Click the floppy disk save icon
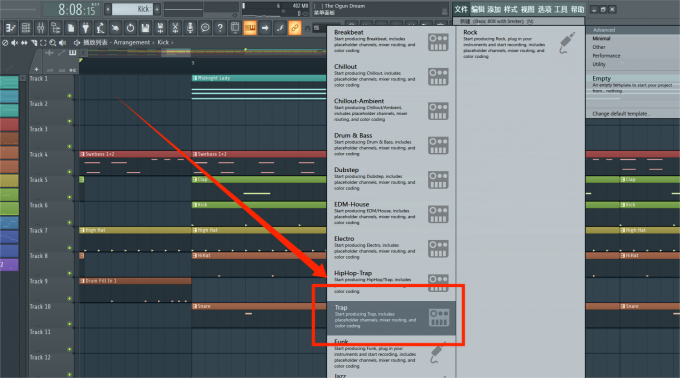The width and height of the screenshot is (680, 378). [145, 28]
